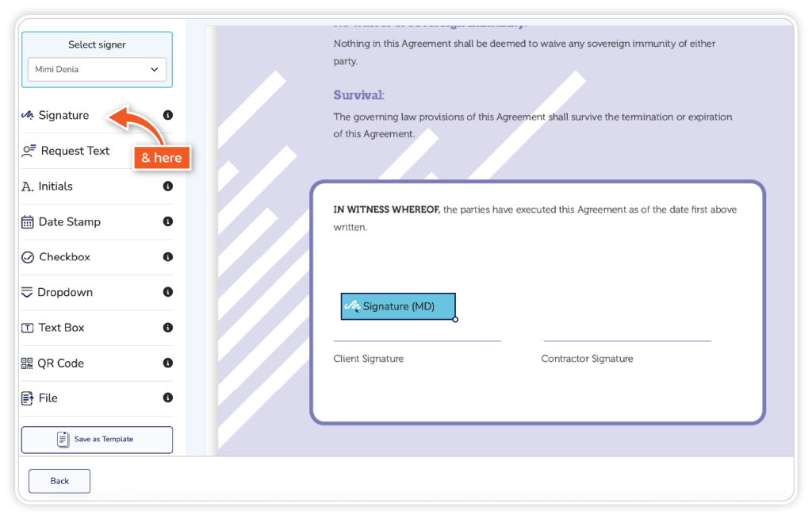Select the Text Box field icon
The width and height of the screenshot is (812, 519).
[28, 328]
